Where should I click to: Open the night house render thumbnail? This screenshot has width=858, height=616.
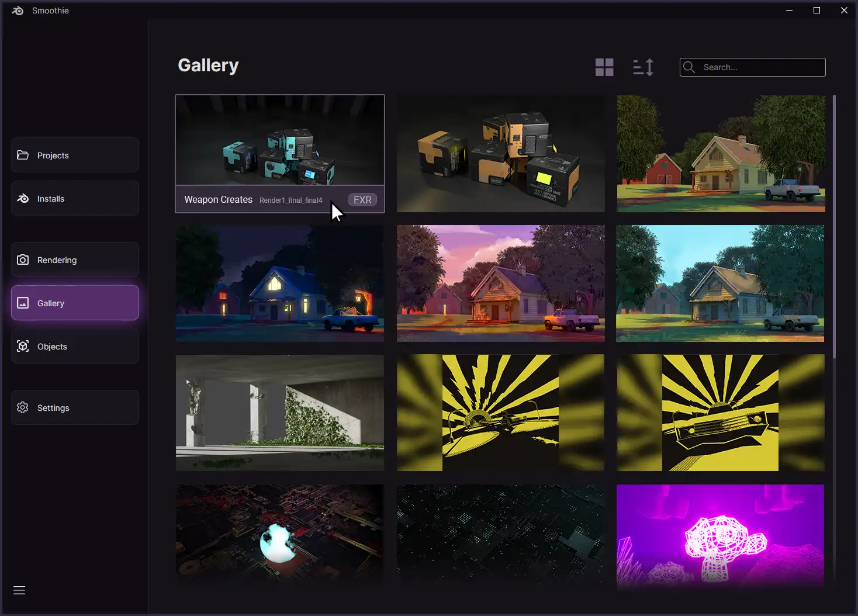pyautogui.click(x=279, y=283)
